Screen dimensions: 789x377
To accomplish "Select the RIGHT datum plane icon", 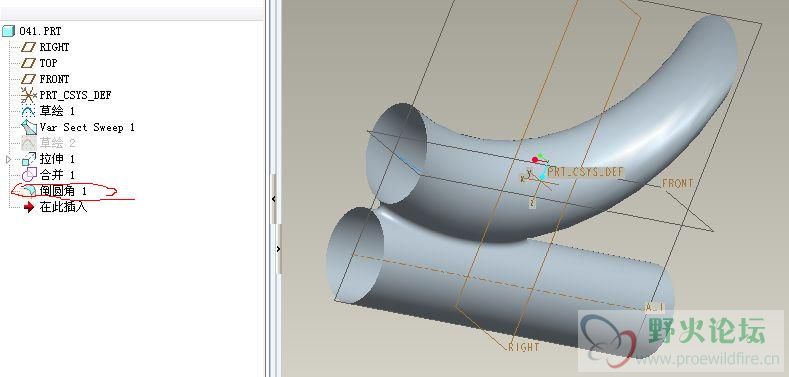I will (29, 47).
